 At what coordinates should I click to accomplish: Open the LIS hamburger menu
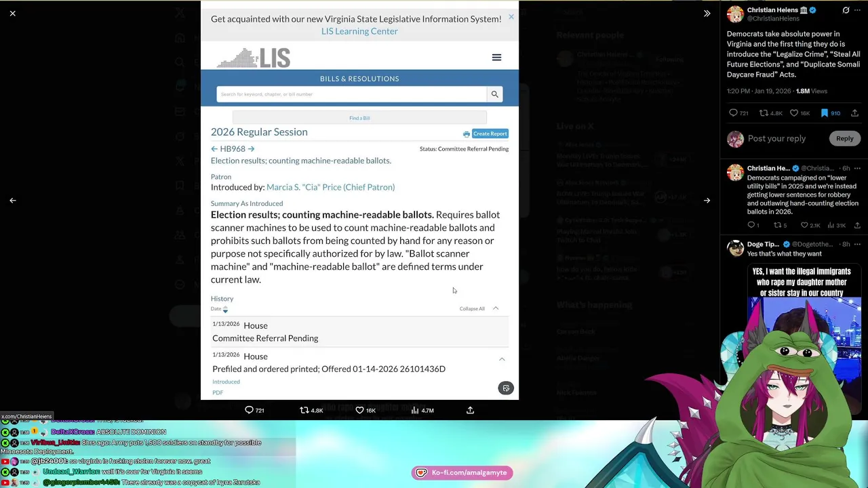coord(496,58)
